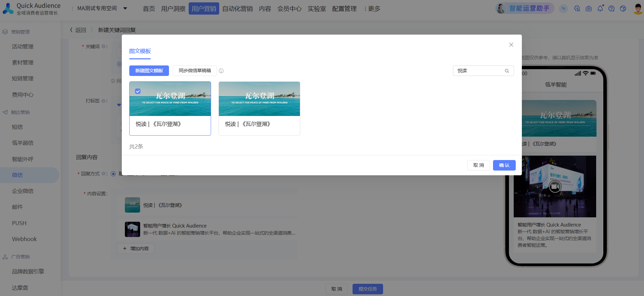The height and width of the screenshot is (296, 644).
Task: Open 素材管理 in sidebar
Action: [23, 62]
